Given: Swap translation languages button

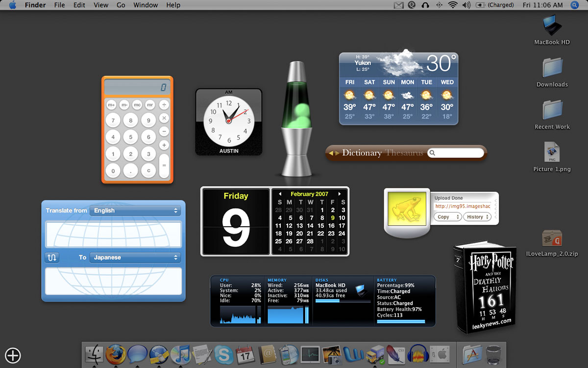Looking at the screenshot, I should click(x=52, y=257).
